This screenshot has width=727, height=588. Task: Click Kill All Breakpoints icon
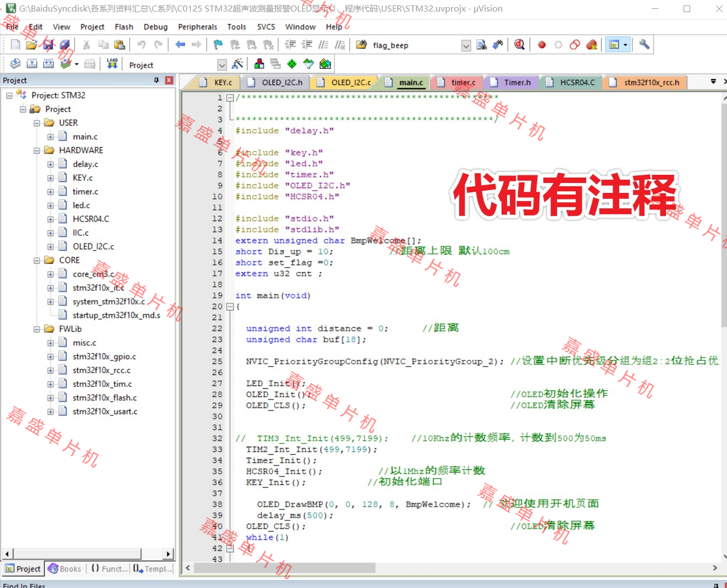[592, 45]
